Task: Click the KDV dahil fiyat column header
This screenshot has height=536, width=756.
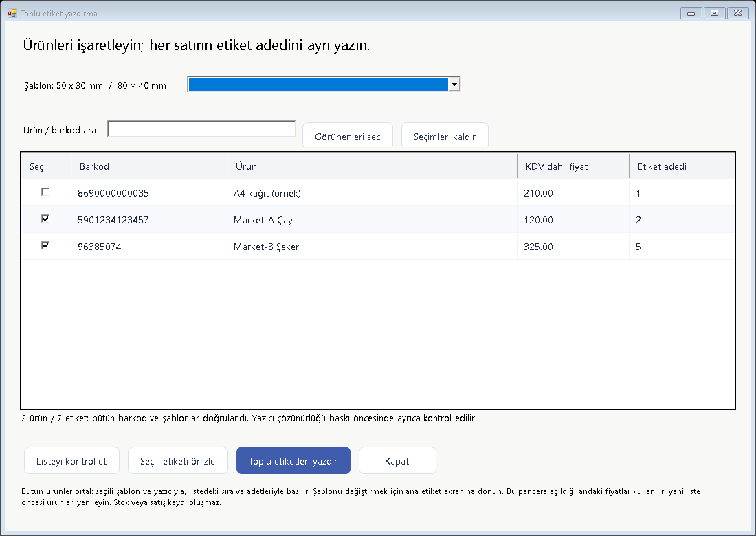Action: click(572, 166)
